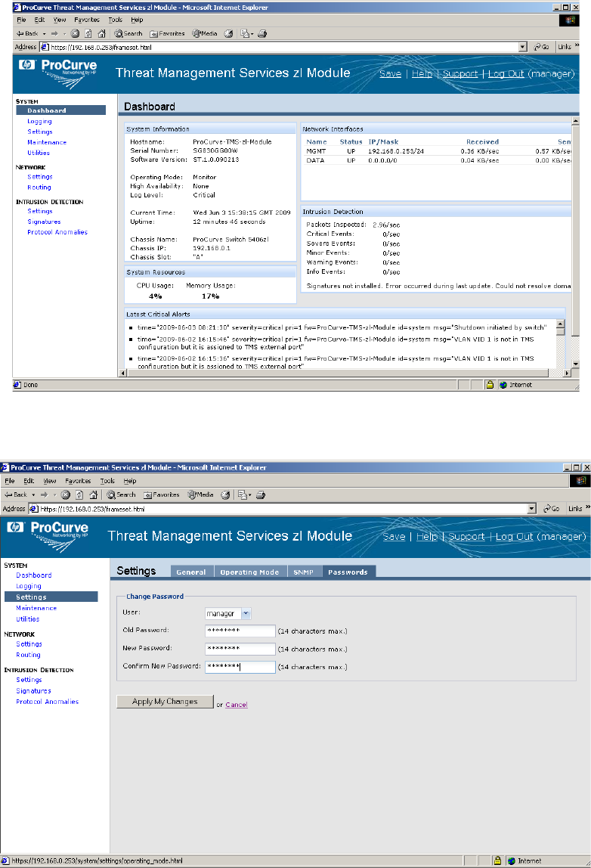Image resolution: width=591 pixels, height=868 pixels.
Task: Click Stop icon in top Dashboard window toolbar
Action: click(76, 34)
